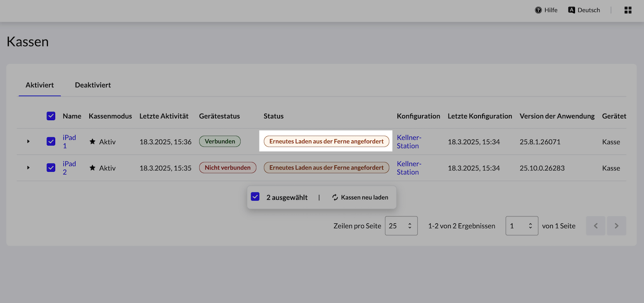This screenshot has width=644, height=303.
Task: Expand the iPad 1 row details
Action: pos(29,142)
